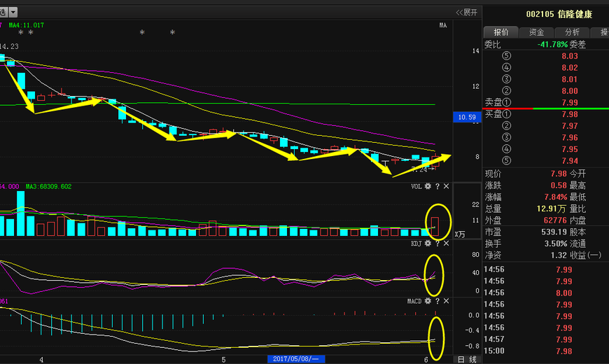Click the 7.24 low price annotation
609x364 pixels.
click(422, 169)
